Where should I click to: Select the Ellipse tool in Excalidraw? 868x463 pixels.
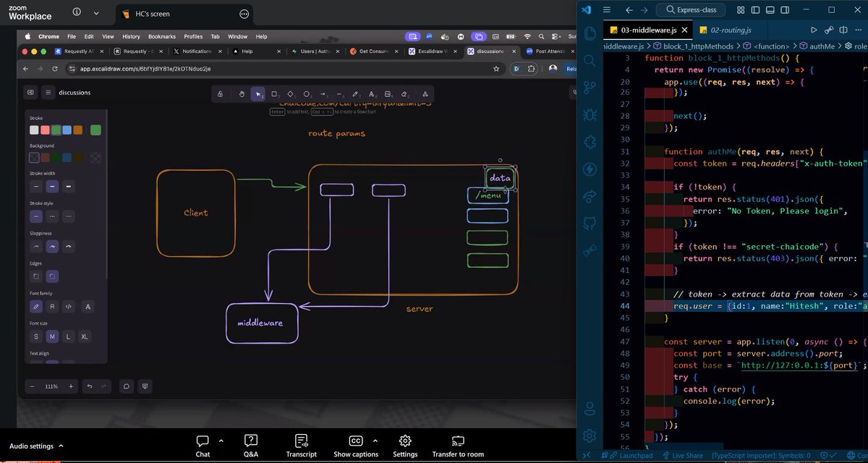pos(307,94)
